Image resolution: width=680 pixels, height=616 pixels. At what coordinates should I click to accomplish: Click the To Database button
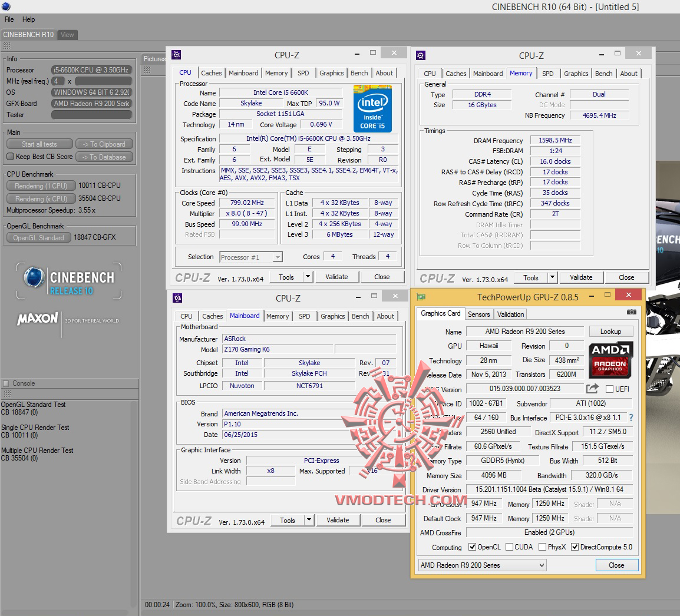[104, 157]
